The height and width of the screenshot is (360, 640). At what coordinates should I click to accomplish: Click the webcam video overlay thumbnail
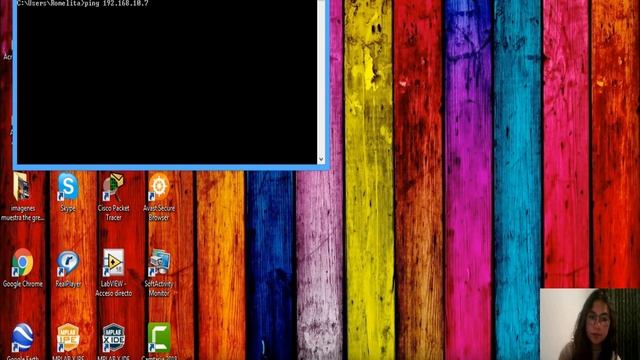click(x=590, y=324)
